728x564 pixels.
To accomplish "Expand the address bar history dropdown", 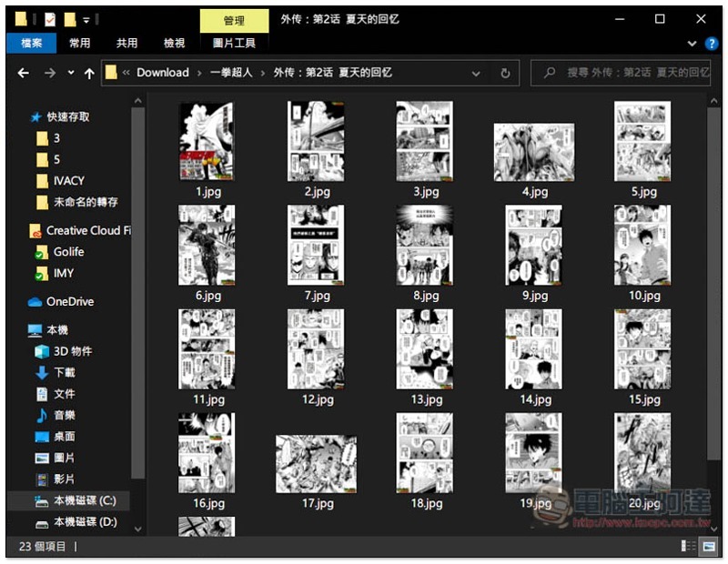I will click(476, 74).
